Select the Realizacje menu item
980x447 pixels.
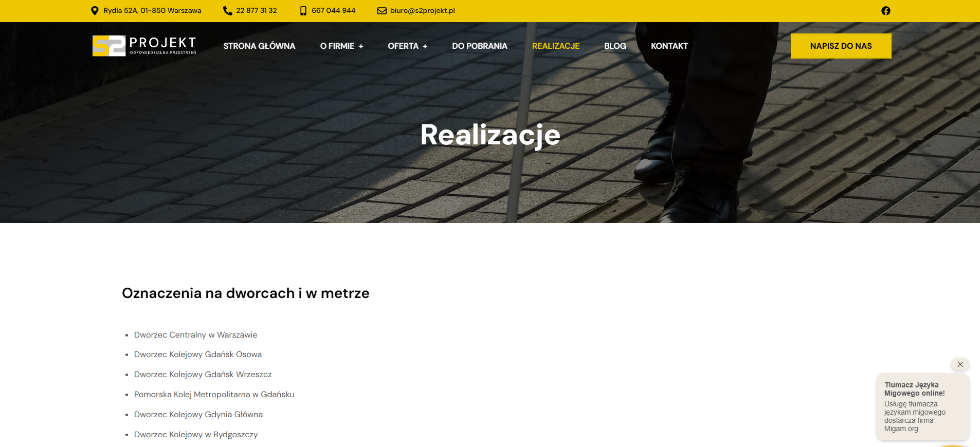click(x=556, y=46)
